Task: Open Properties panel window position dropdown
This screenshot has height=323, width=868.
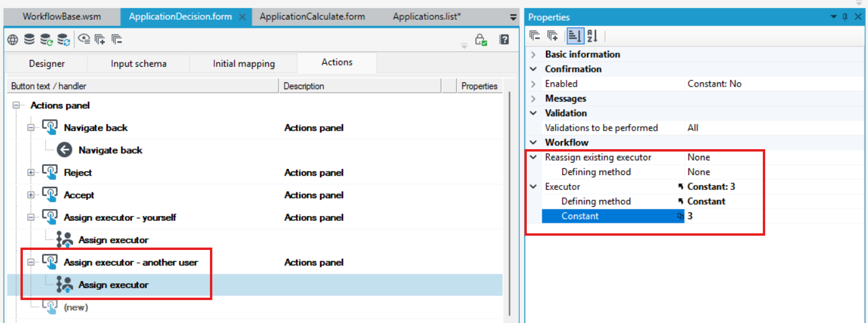Action: 833,17
